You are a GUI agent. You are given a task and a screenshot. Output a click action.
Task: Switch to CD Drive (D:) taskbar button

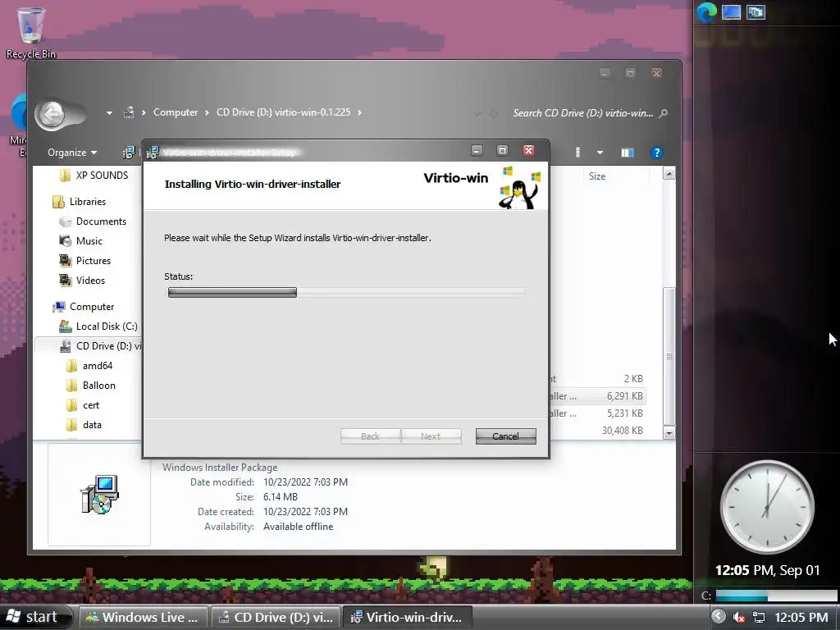point(276,617)
